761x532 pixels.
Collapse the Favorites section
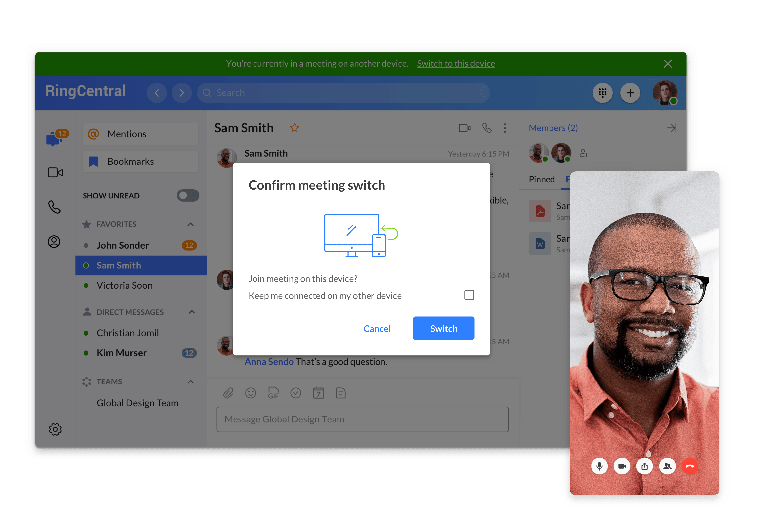191,224
